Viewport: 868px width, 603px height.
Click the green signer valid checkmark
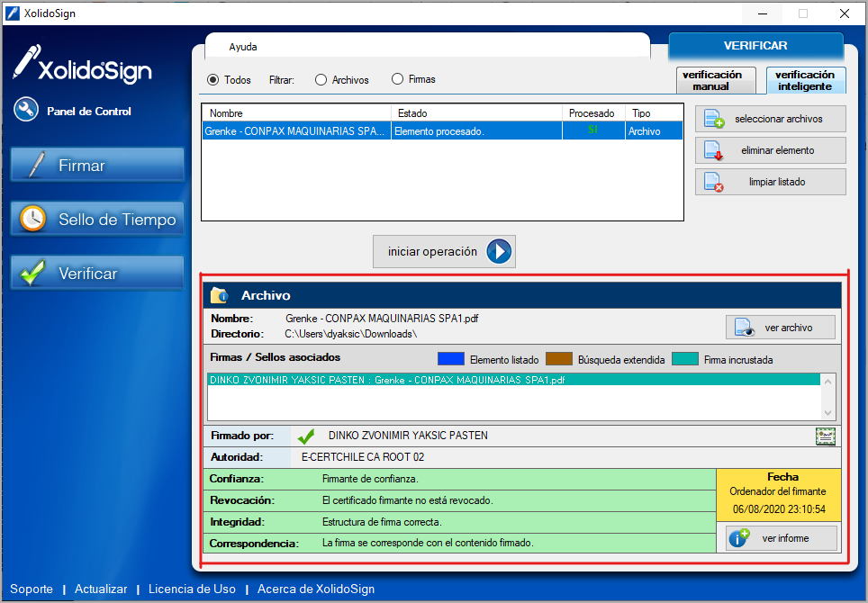[306, 436]
